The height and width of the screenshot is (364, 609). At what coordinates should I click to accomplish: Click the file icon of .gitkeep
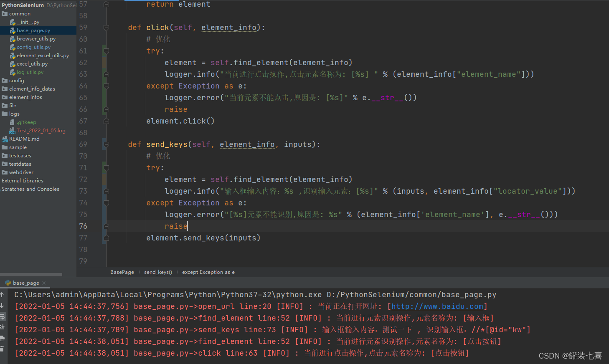pos(13,122)
